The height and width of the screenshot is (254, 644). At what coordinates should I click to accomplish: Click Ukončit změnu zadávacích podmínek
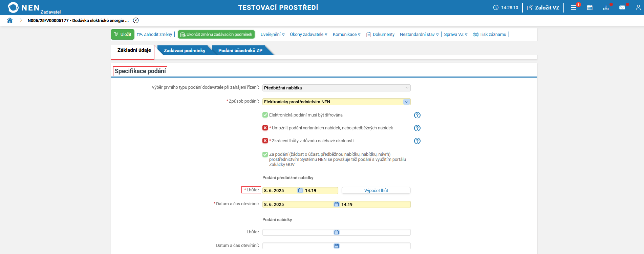point(216,34)
